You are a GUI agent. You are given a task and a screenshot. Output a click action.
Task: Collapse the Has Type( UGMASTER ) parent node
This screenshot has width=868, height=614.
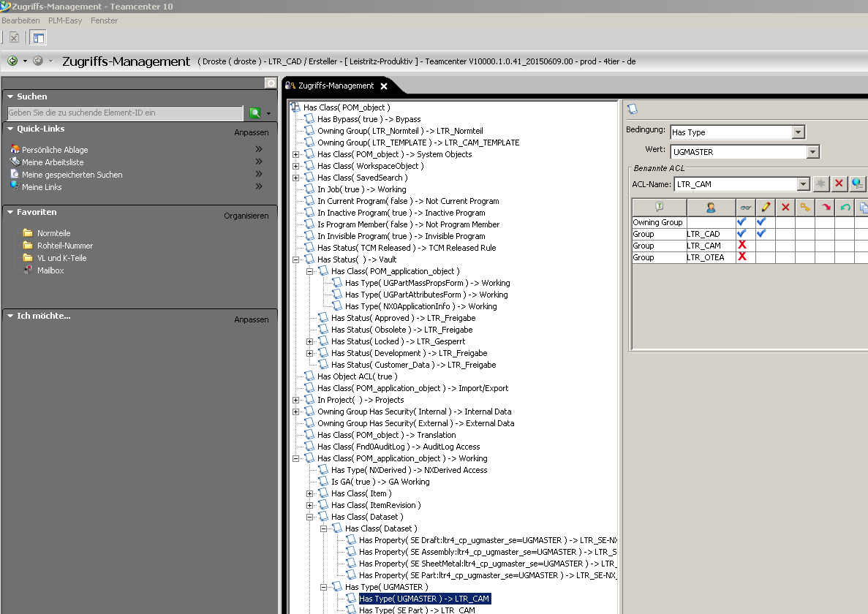click(x=323, y=587)
